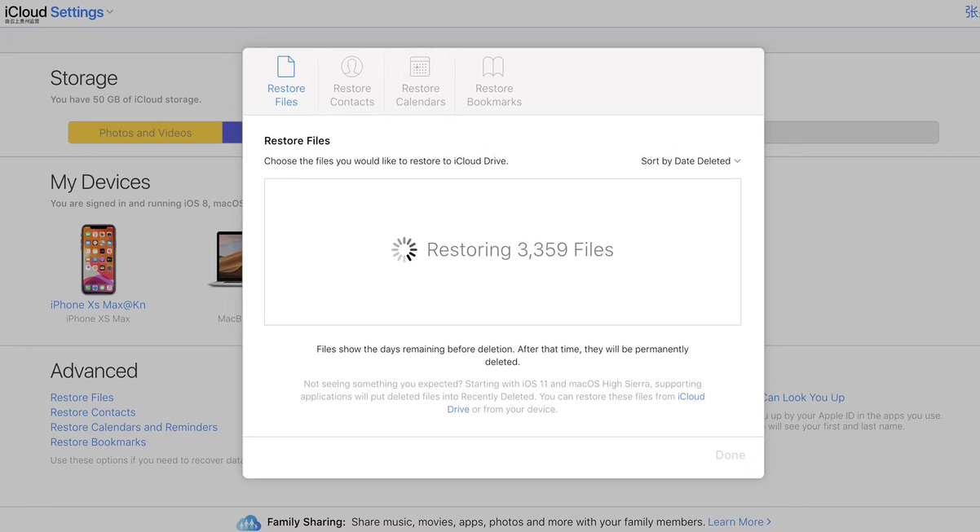This screenshot has height=532, width=980.
Task: Open the Restore Files link under Advanced
Action: click(82, 398)
